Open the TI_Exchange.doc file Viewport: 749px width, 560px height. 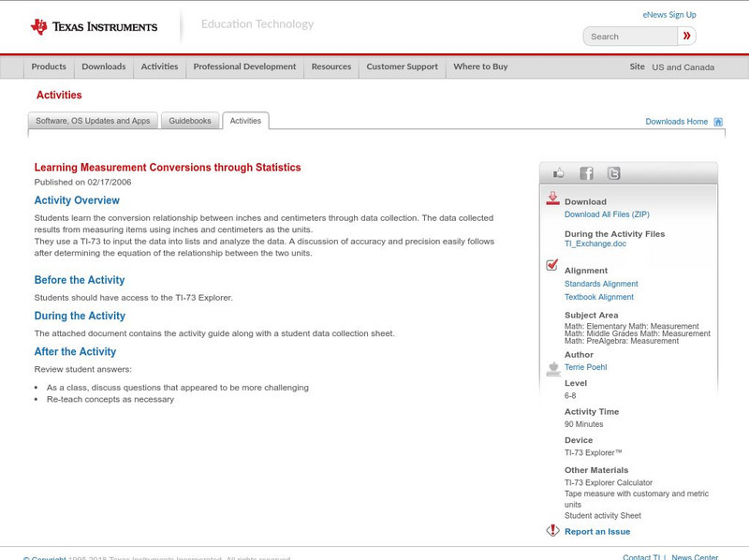[595, 243]
